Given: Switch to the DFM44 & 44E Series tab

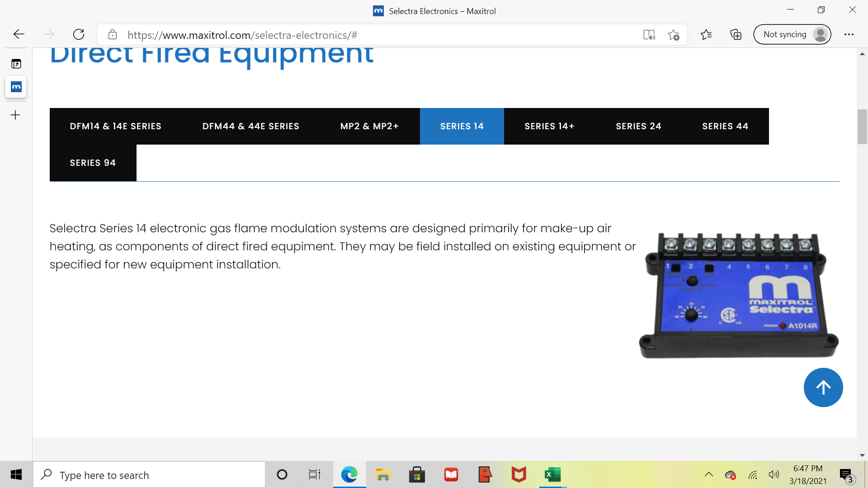Looking at the screenshot, I should [x=251, y=127].
